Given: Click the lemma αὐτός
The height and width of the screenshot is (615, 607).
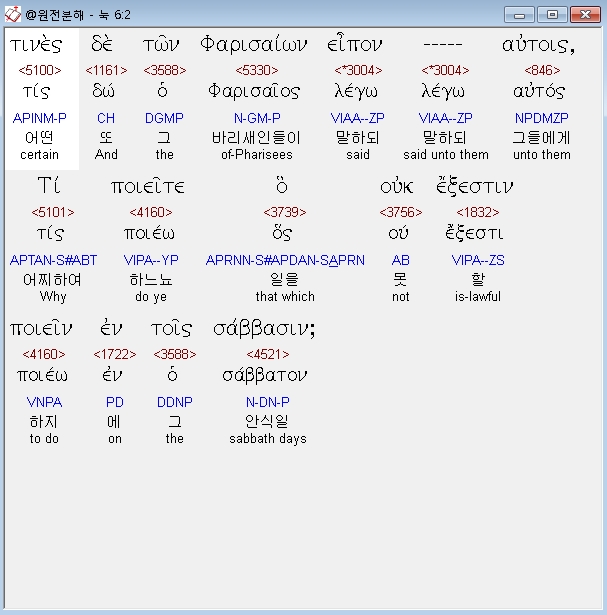Looking at the screenshot, I should pyautogui.click(x=539, y=91).
